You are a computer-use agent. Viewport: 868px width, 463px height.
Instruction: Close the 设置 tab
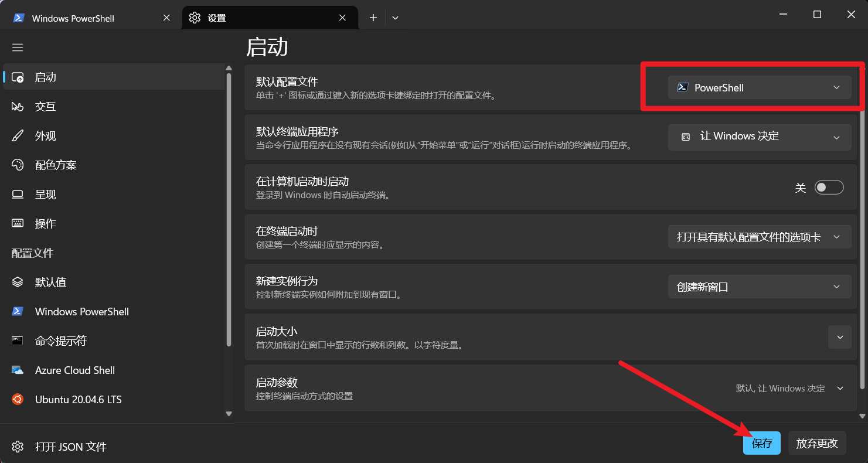point(342,18)
